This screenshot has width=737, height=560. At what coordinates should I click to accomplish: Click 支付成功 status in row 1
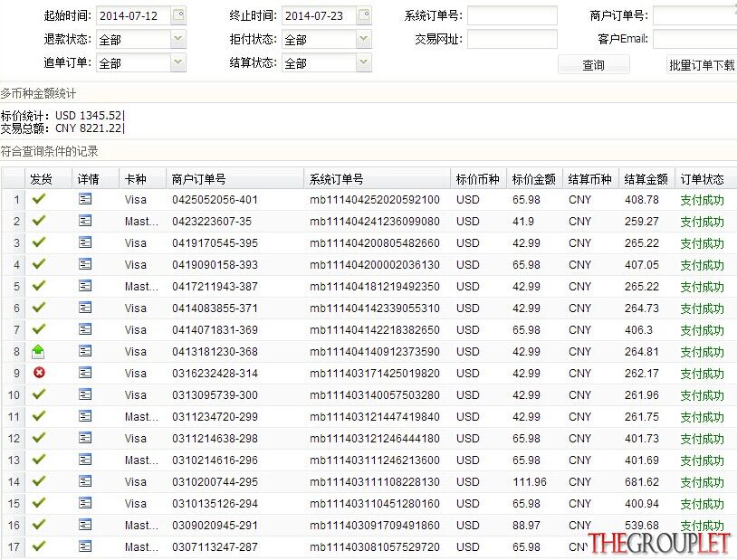(x=703, y=200)
